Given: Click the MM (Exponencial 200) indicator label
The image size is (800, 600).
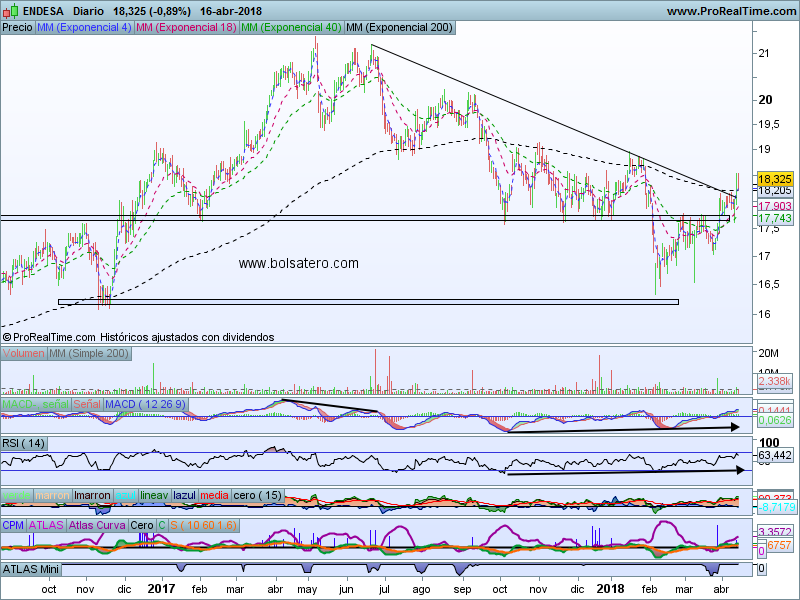Looking at the screenshot, I should (x=397, y=28).
